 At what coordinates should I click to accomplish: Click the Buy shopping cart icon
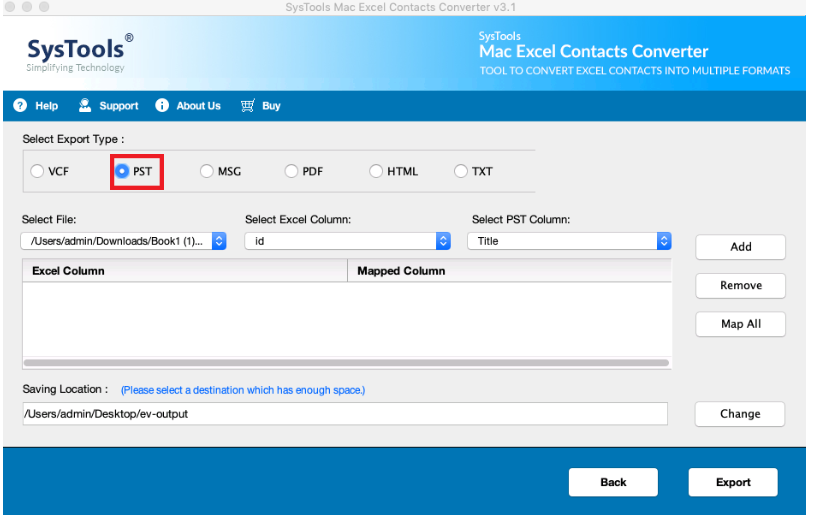pos(247,105)
